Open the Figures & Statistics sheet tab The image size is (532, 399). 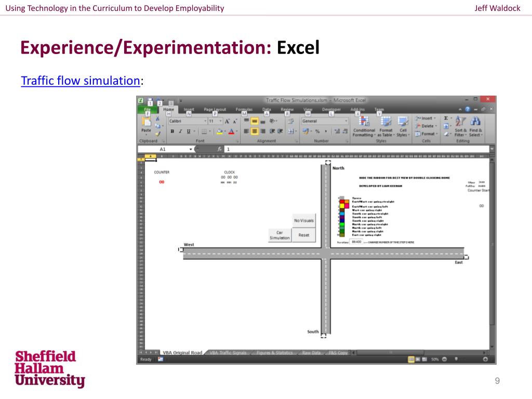[274, 353]
